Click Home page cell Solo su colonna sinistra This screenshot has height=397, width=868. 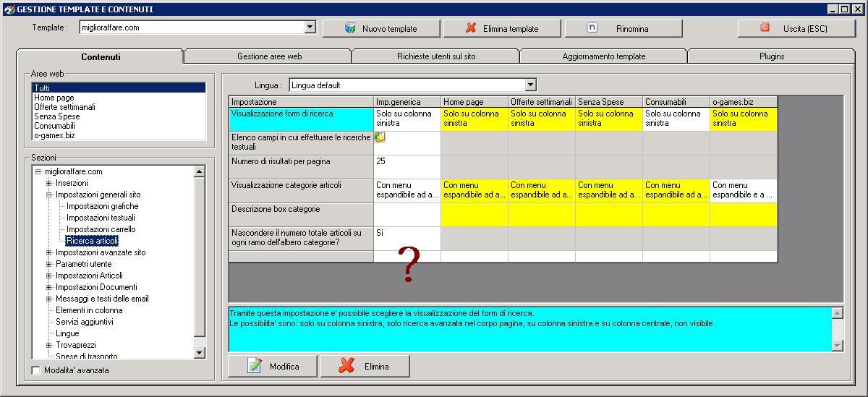point(475,119)
